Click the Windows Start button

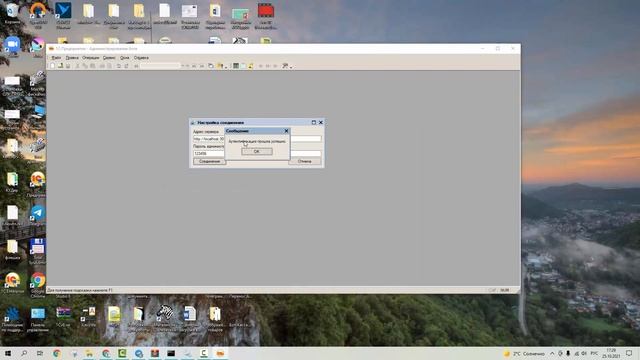[x=7, y=353]
